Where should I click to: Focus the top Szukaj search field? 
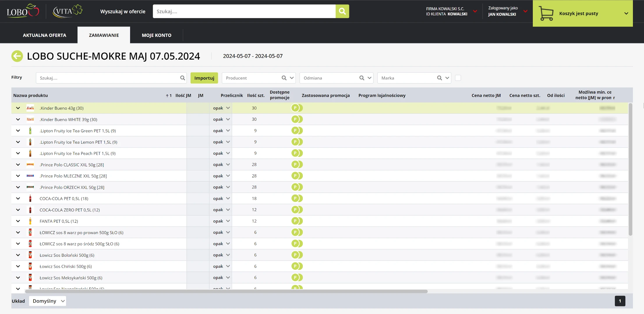pos(244,11)
